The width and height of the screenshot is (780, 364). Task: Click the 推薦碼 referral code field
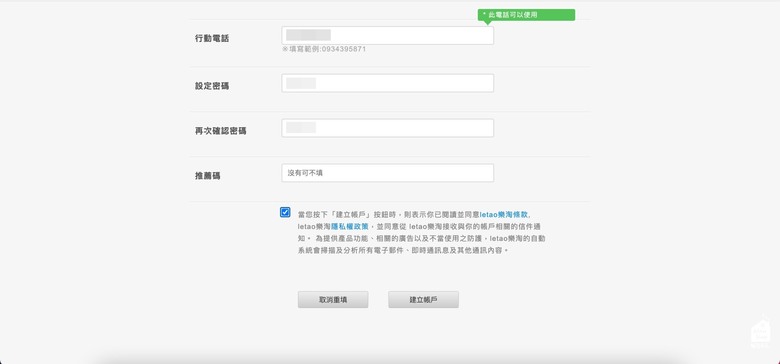388,173
